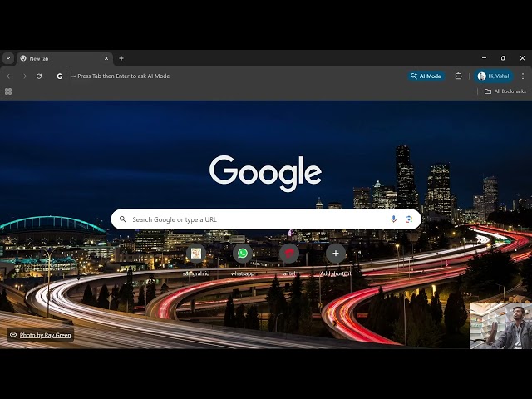Click the Search Google or type a URL box

pos(266,219)
